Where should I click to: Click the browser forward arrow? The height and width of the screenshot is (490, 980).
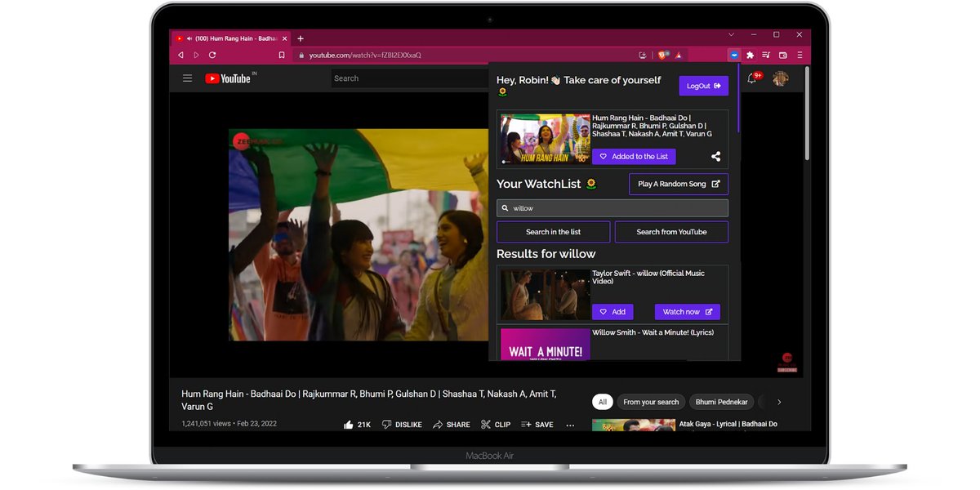196,55
